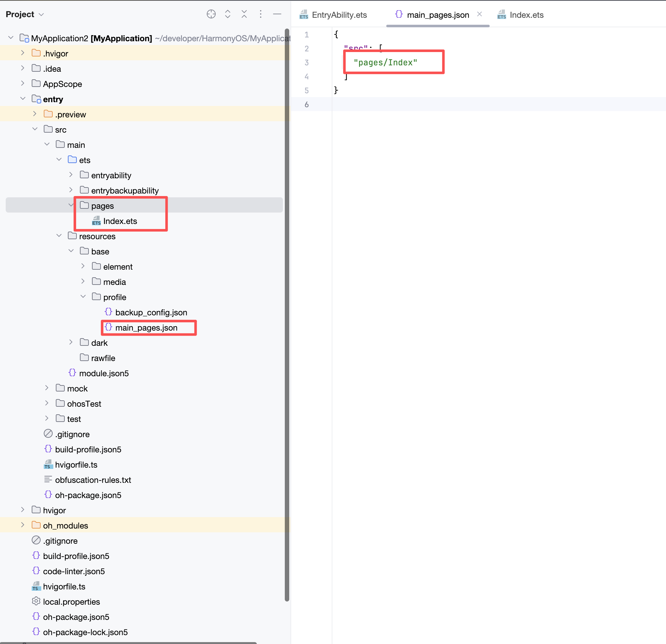Collapse the resources folder
Image resolution: width=666 pixels, height=644 pixels.
tap(59, 235)
